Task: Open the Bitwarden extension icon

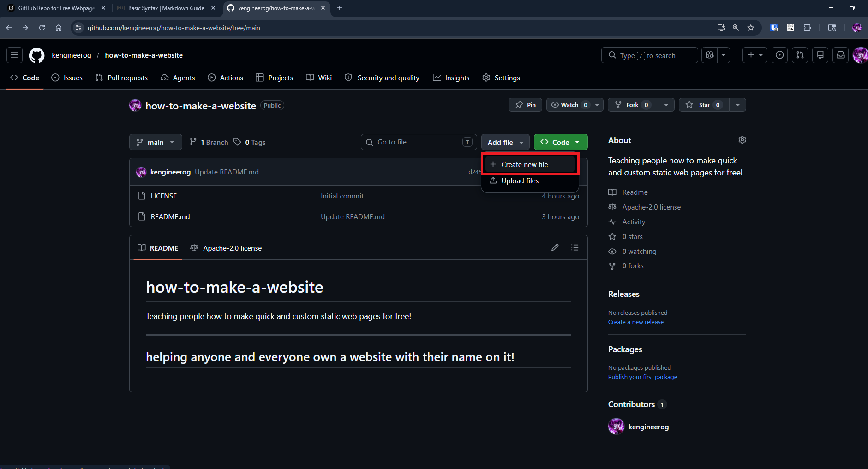Action: point(774,28)
